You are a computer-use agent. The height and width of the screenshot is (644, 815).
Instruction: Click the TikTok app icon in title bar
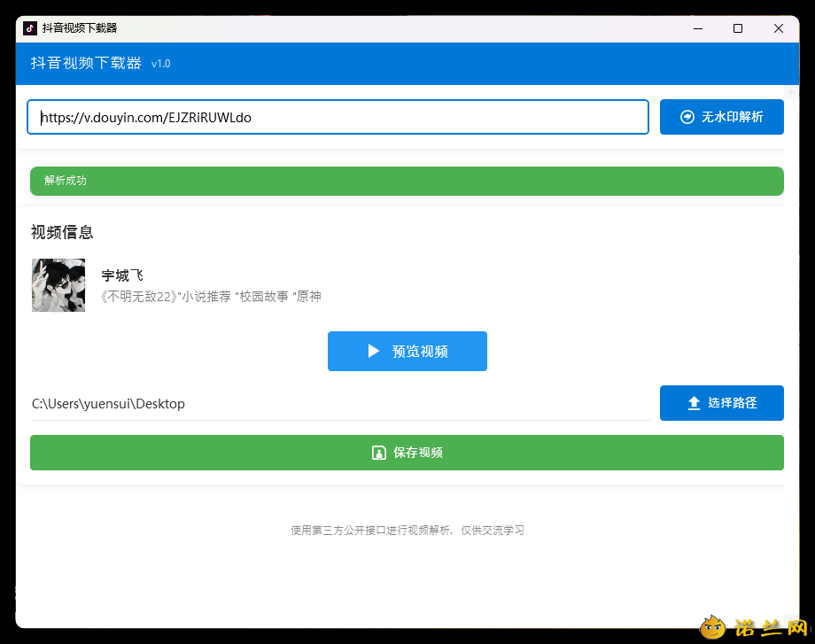pyautogui.click(x=30, y=28)
